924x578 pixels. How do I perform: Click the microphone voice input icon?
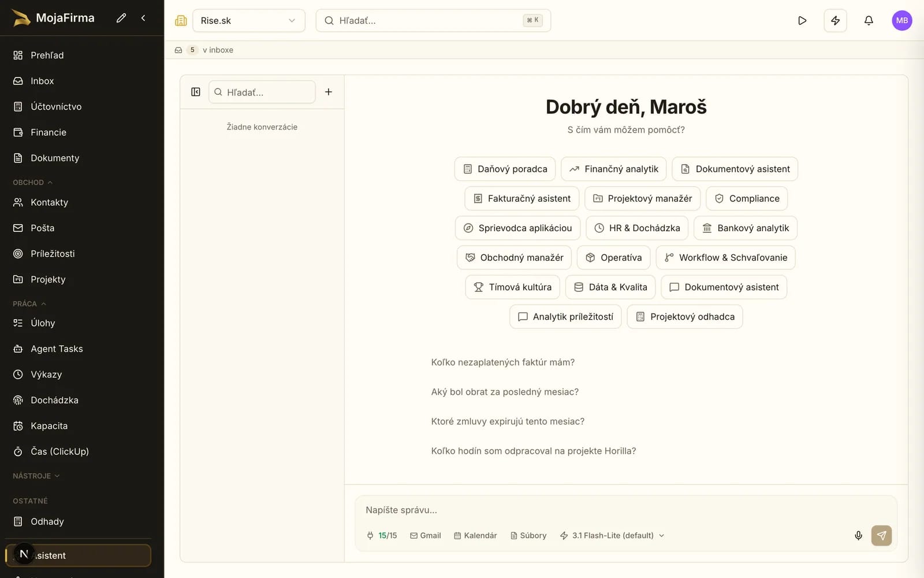point(858,535)
